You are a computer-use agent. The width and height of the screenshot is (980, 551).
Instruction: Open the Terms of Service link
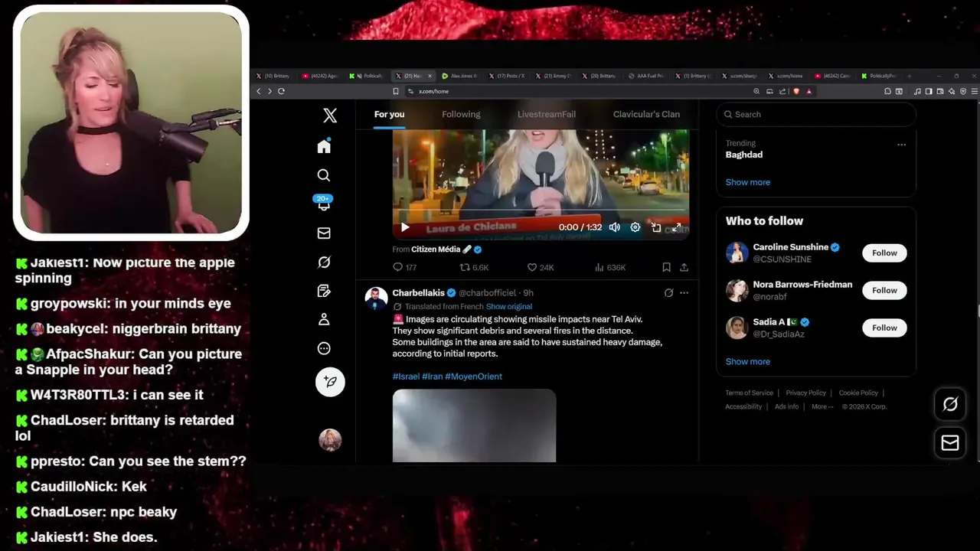pos(749,393)
